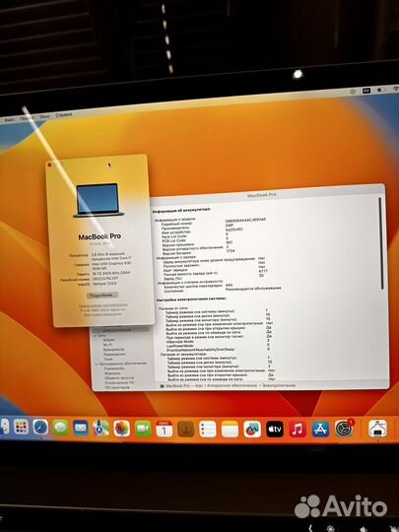This screenshot has height=532, width=399.
Task: Open Maps app in the Dock
Action: point(101,429)
